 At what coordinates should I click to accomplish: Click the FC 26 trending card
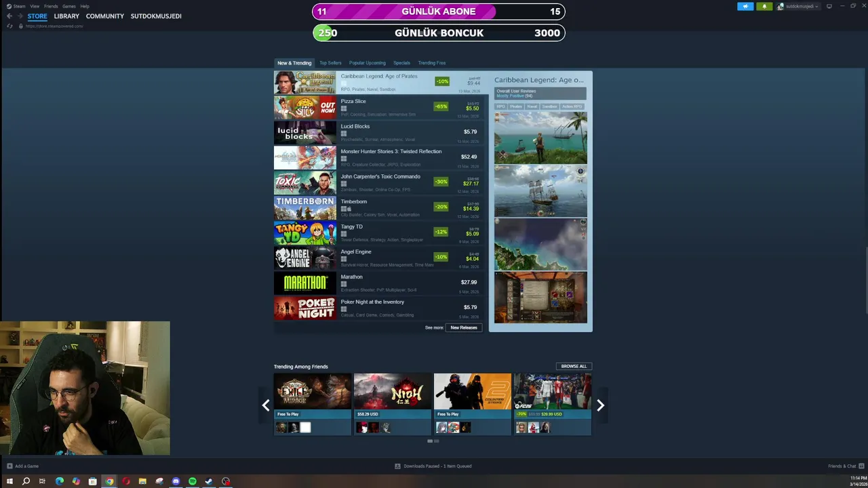pos(553,404)
